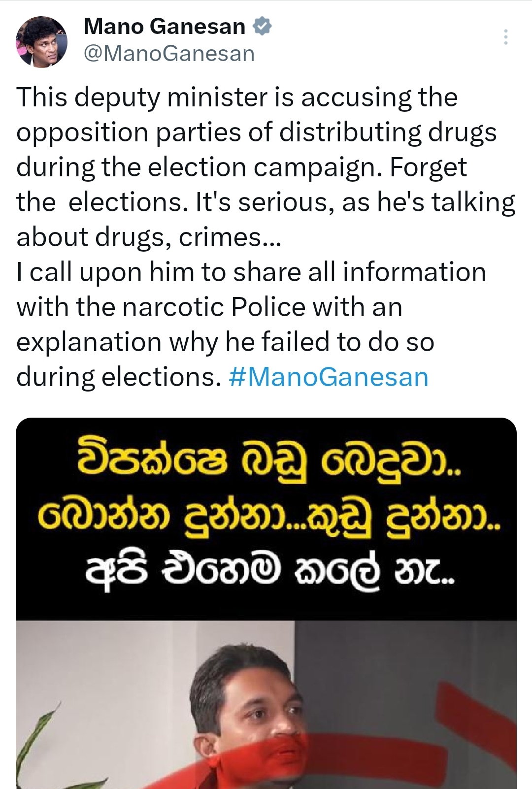Tap the phrase 'narcotic Police' in tweet
The width and height of the screenshot is (532, 789).
(214, 307)
